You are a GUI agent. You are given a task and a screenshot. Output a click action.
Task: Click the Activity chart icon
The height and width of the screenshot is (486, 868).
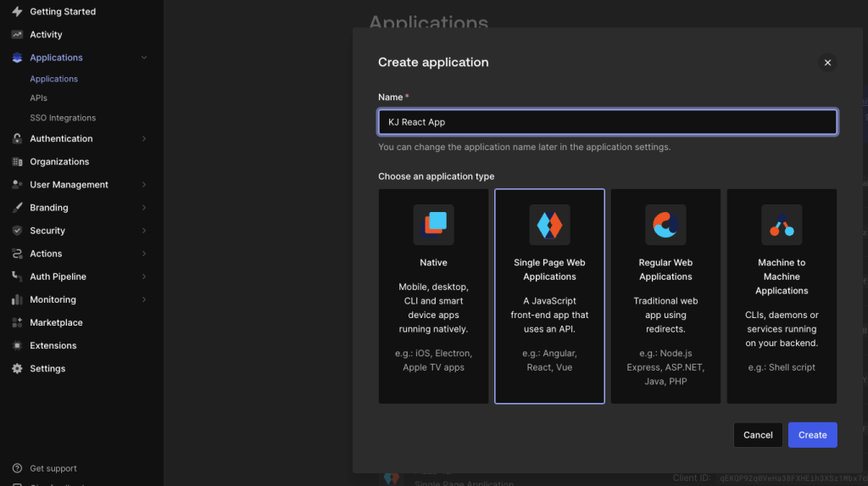tap(17, 35)
